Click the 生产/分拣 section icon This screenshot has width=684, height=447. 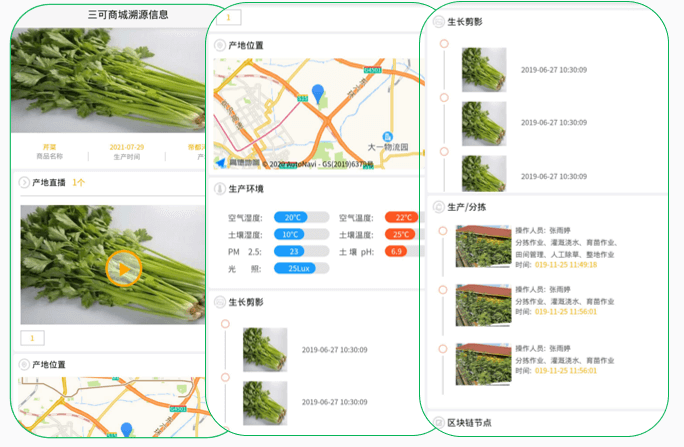point(439,207)
